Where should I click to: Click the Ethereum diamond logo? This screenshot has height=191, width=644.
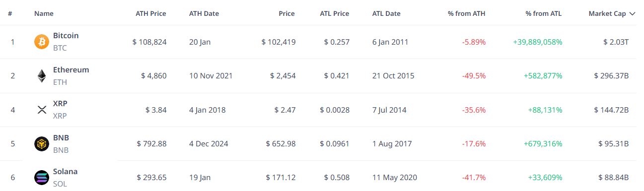point(42,76)
